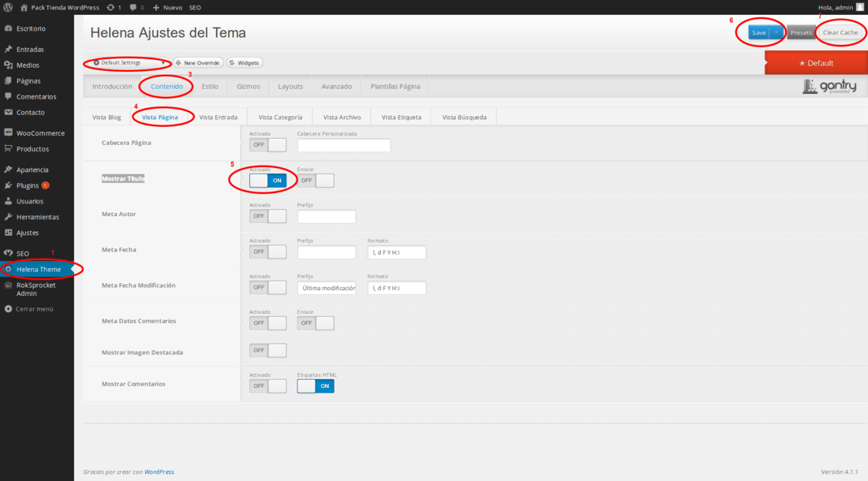Toggle Mostrar Título Enlace switch
This screenshot has width=868, height=481.
point(316,181)
